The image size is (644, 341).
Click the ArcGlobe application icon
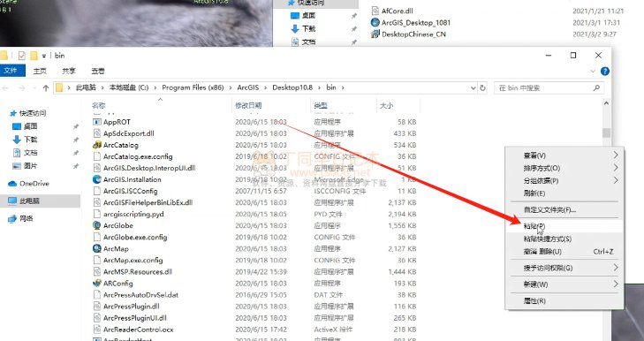[97, 225]
